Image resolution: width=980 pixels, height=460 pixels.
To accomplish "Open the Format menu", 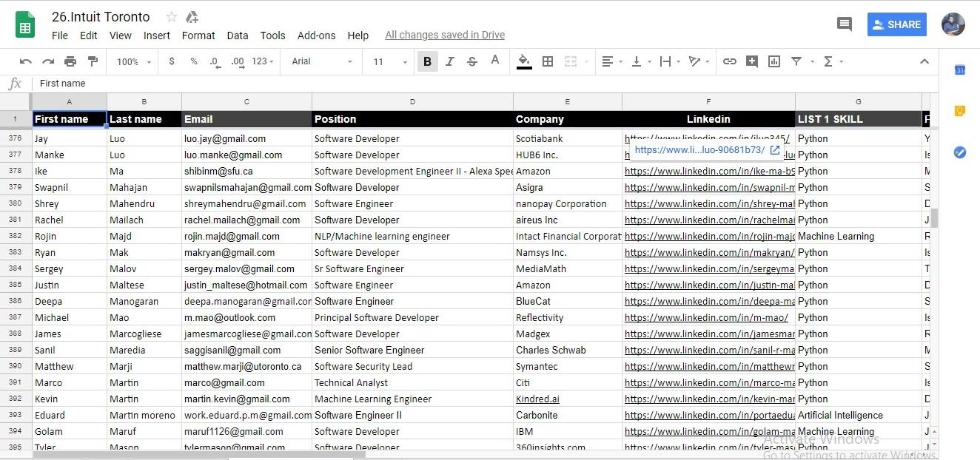I will click(198, 35).
